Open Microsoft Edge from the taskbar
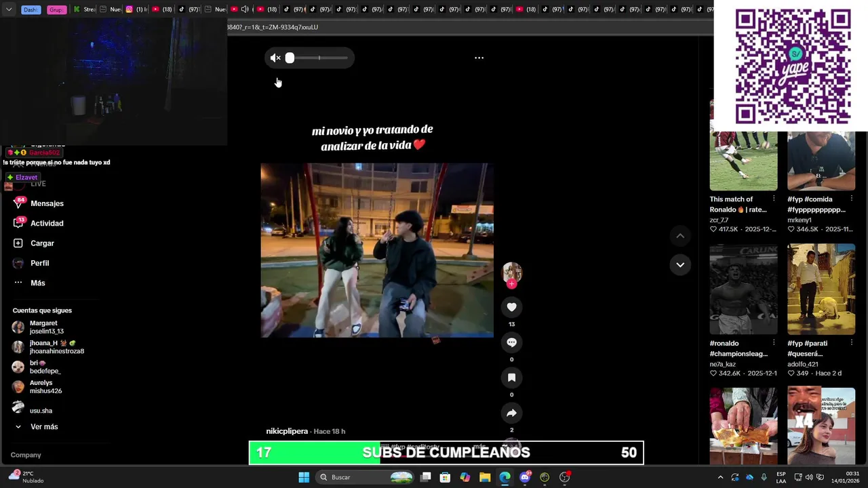This screenshot has width=868, height=488. point(505,477)
